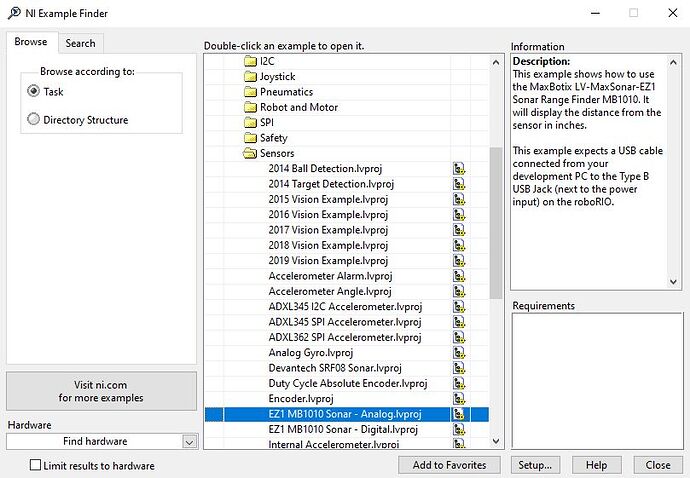The image size is (690, 478).
Task: Click project icon for Encoder.lvproj
Action: (x=459, y=399)
